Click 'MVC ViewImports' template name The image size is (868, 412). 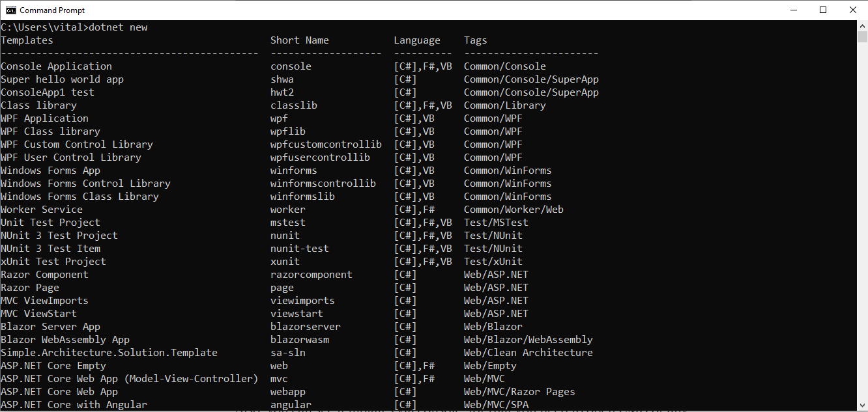(x=44, y=301)
